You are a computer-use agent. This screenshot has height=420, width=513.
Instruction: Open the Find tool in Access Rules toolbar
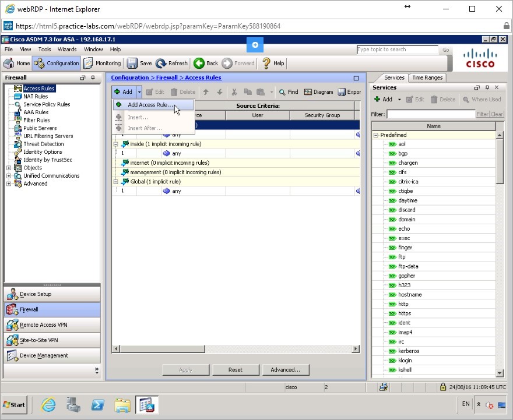(287, 91)
